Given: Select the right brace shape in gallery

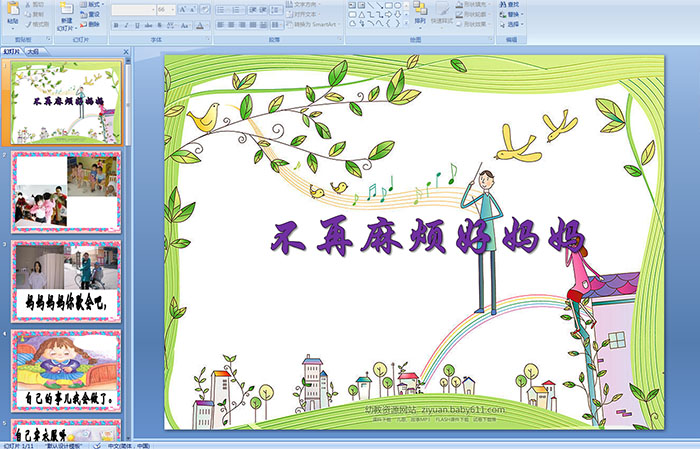Looking at the screenshot, I should [397, 23].
